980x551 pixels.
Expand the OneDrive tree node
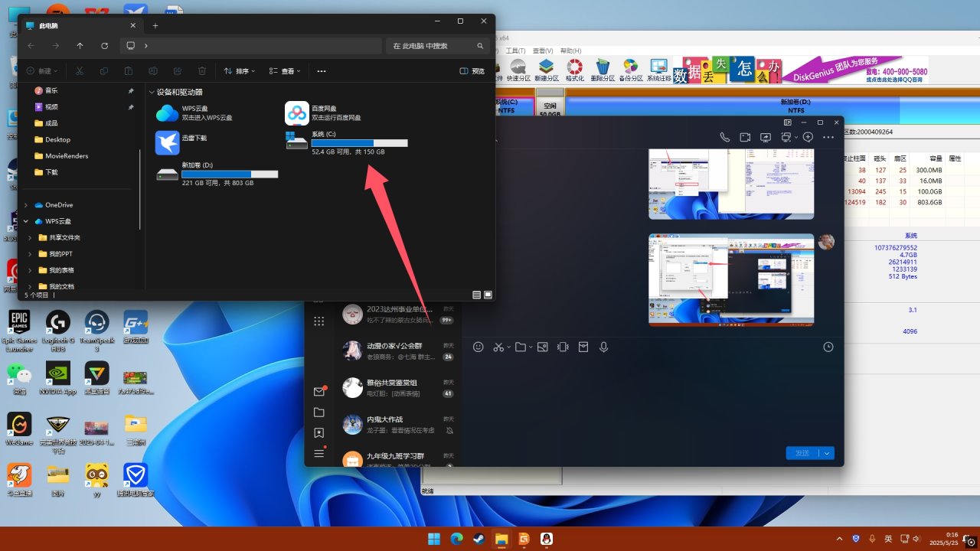[28, 205]
